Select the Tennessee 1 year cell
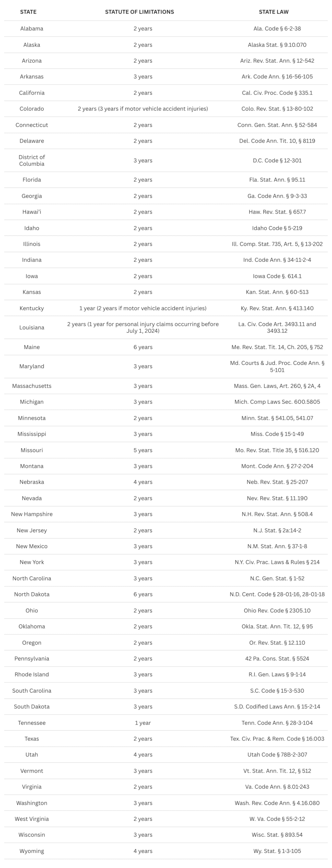Viewport: 332px width, 868px height. pyautogui.click(x=143, y=723)
